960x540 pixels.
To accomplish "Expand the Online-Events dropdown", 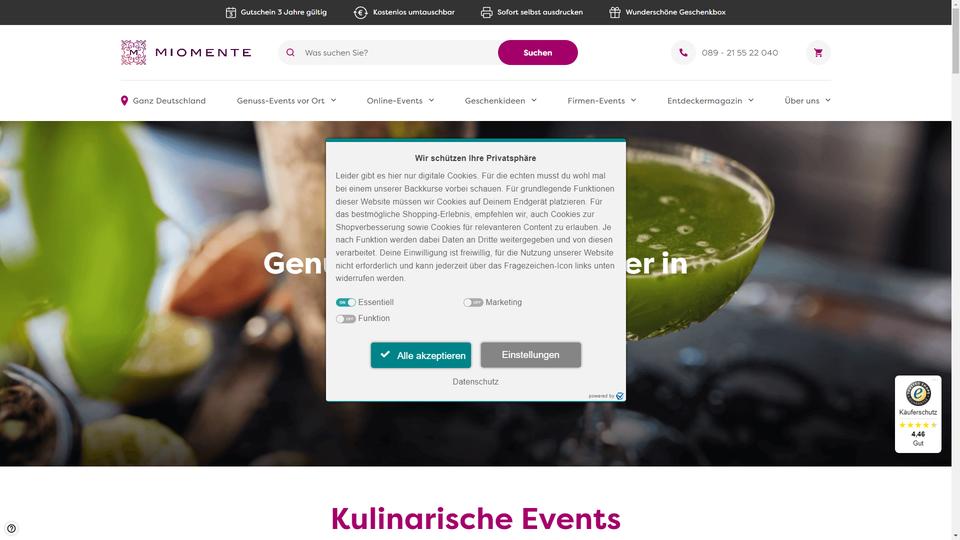I will [400, 100].
